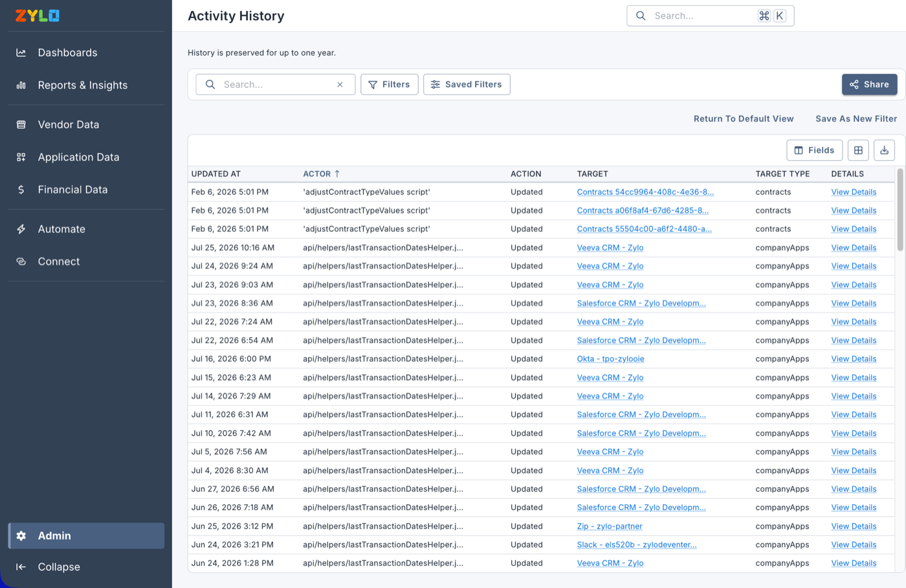Open Saved Filters

pos(467,84)
